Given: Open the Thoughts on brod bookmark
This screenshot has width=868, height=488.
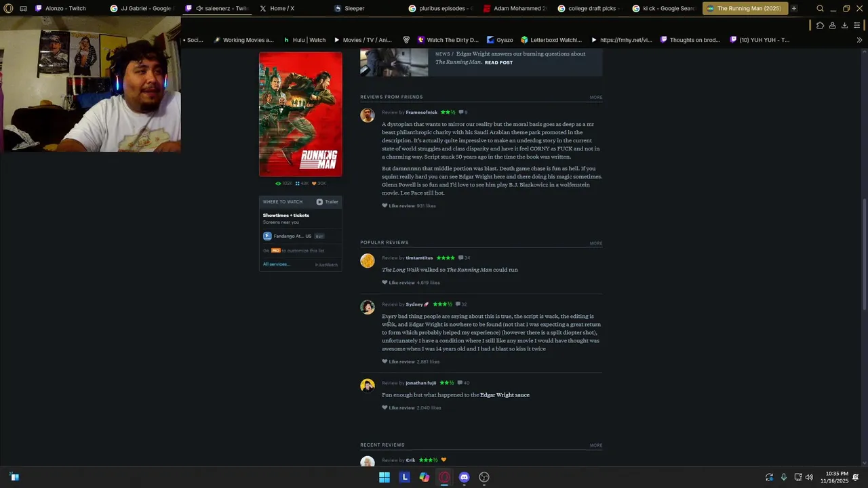Looking at the screenshot, I should pos(690,40).
